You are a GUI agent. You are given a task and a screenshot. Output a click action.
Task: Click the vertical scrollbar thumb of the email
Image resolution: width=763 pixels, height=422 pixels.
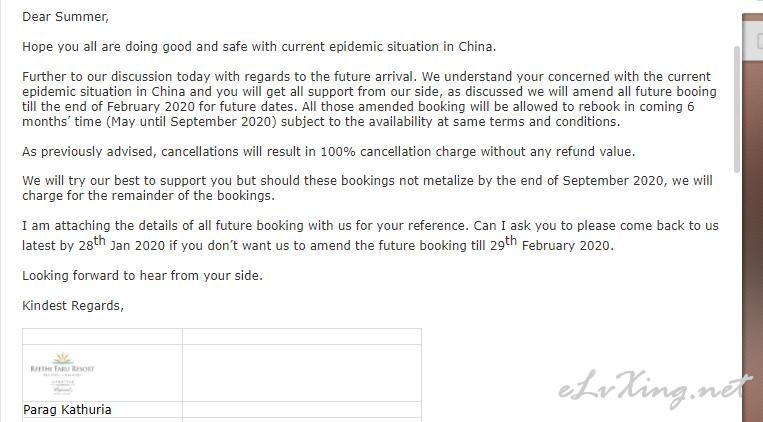(x=737, y=109)
